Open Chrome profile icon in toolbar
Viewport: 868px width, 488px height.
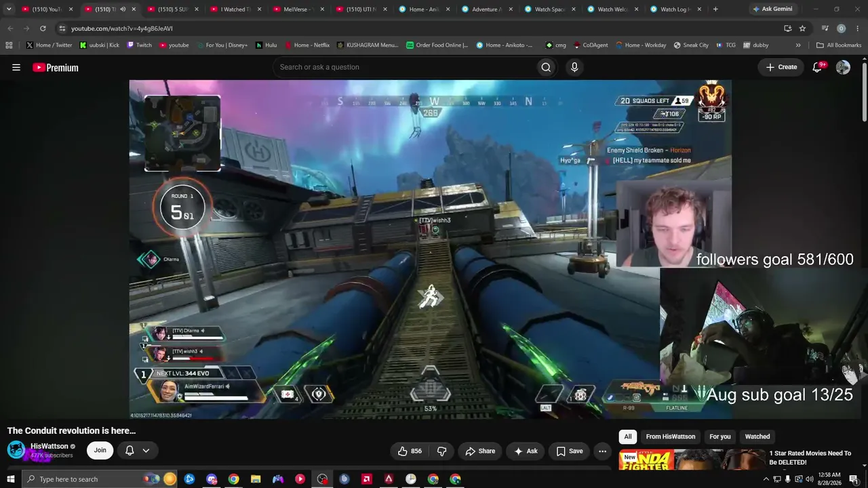click(x=841, y=28)
